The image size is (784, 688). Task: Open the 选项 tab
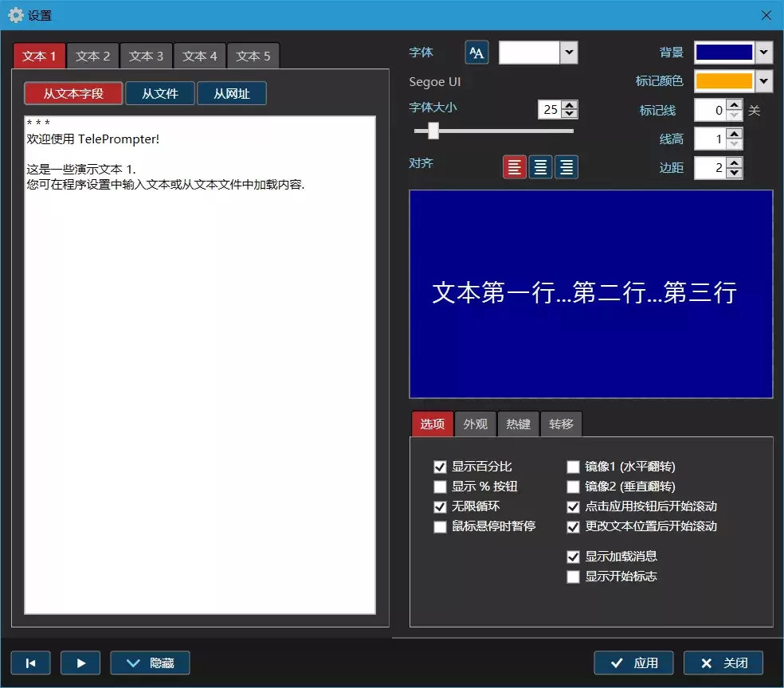click(433, 424)
